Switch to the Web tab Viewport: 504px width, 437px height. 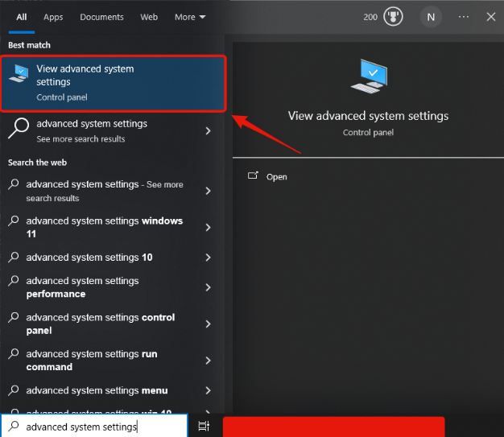click(149, 17)
